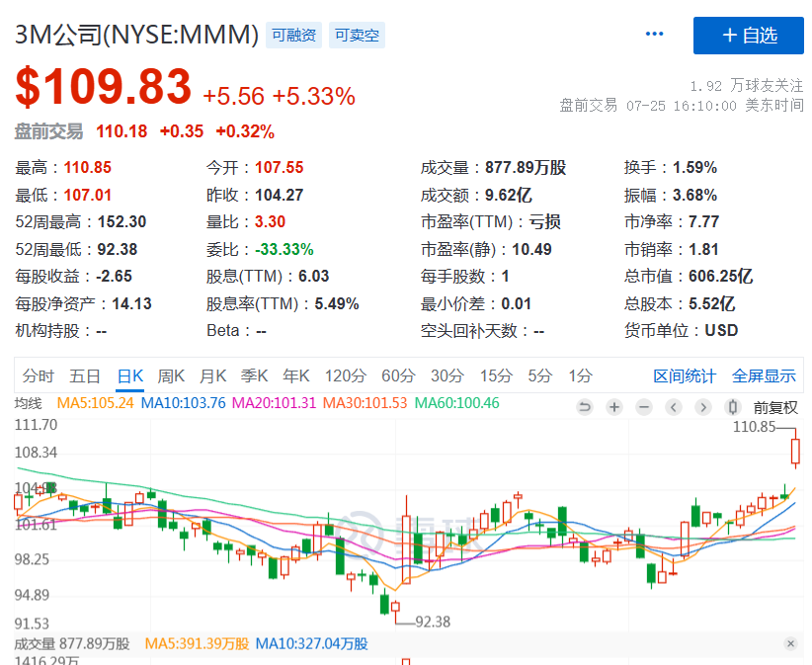Select the 季K chart tab
This screenshot has height=665, width=812.
254,376
